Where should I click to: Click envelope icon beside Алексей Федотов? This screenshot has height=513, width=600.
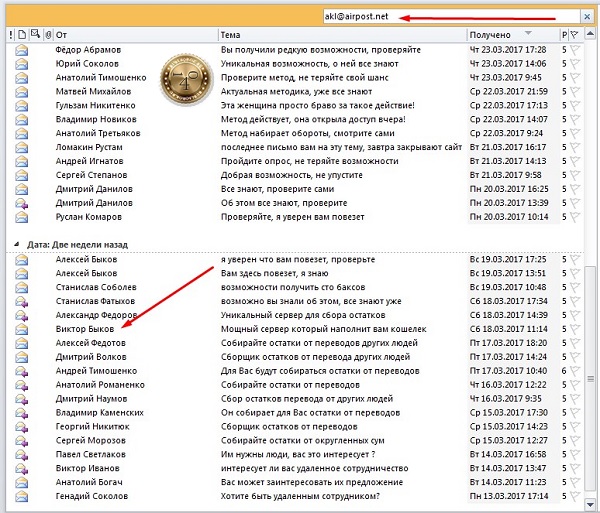click(x=21, y=343)
